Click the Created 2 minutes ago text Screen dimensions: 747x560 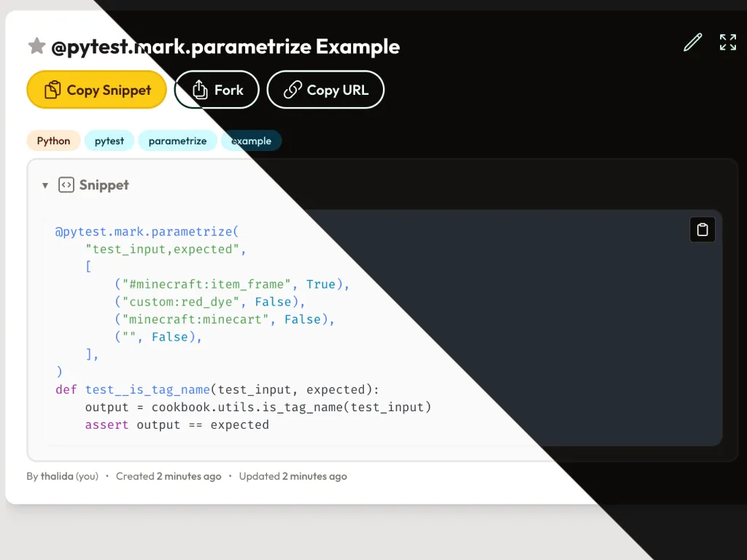pyautogui.click(x=169, y=476)
